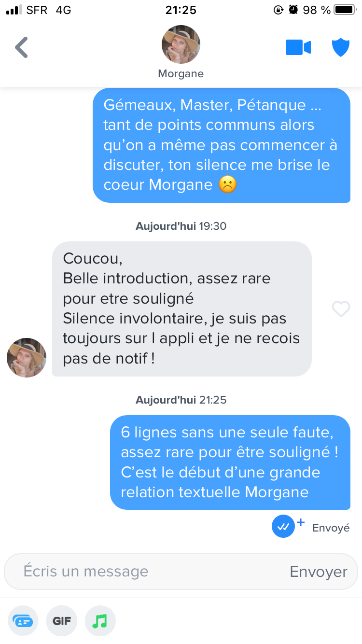The height and width of the screenshot is (644, 362).
Task: Tap the double-check read receipts icon
Action: pos(283,527)
